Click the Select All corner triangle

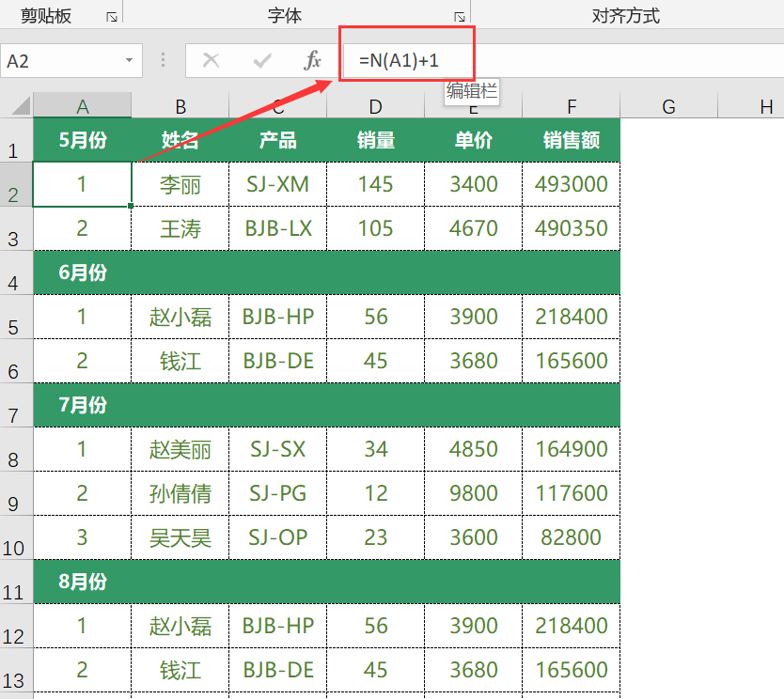21,105
